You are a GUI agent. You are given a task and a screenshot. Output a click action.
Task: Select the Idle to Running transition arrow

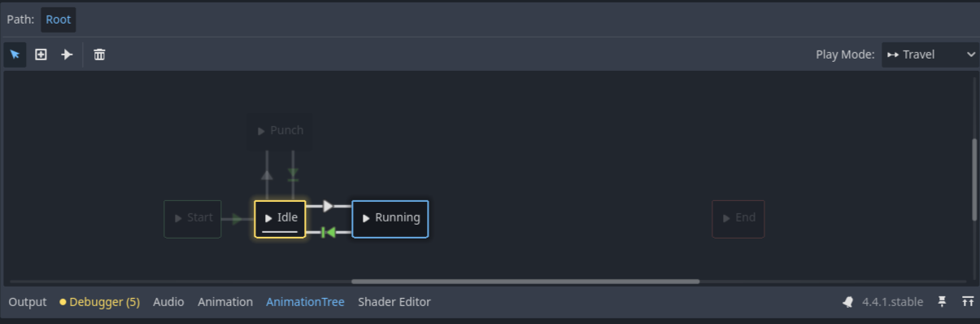(328, 206)
